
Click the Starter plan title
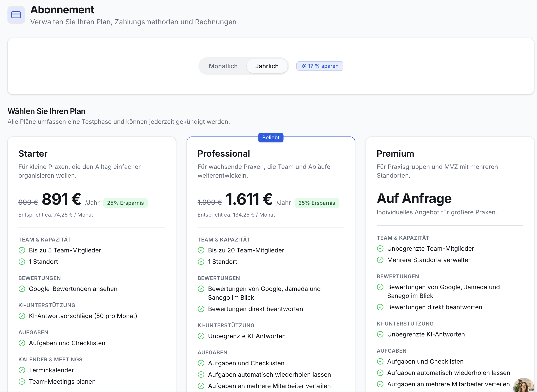point(33,154)
